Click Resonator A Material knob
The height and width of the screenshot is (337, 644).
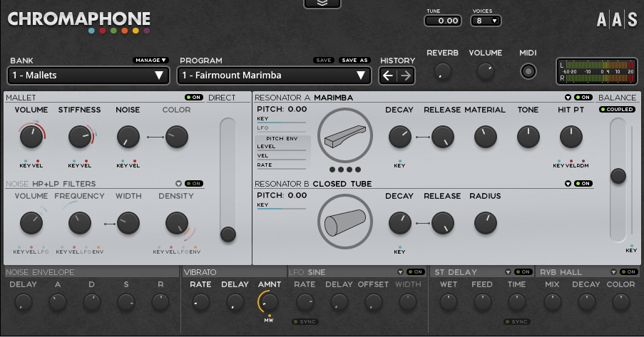point(486,137)
